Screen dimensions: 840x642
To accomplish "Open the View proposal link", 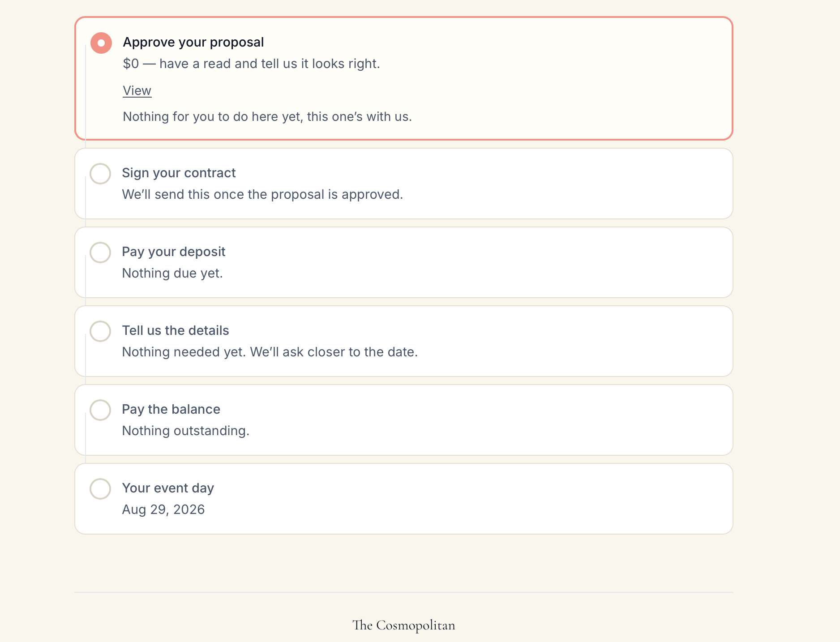I will point(137,90).
